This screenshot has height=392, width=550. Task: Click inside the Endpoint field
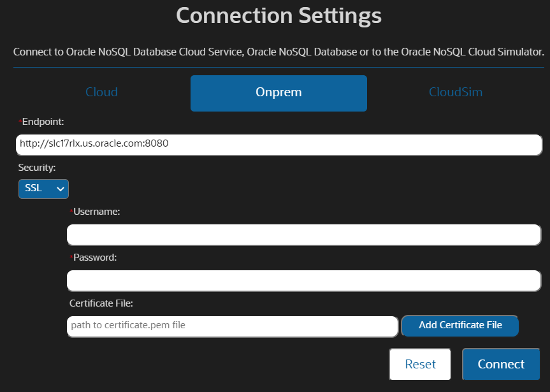279,145
